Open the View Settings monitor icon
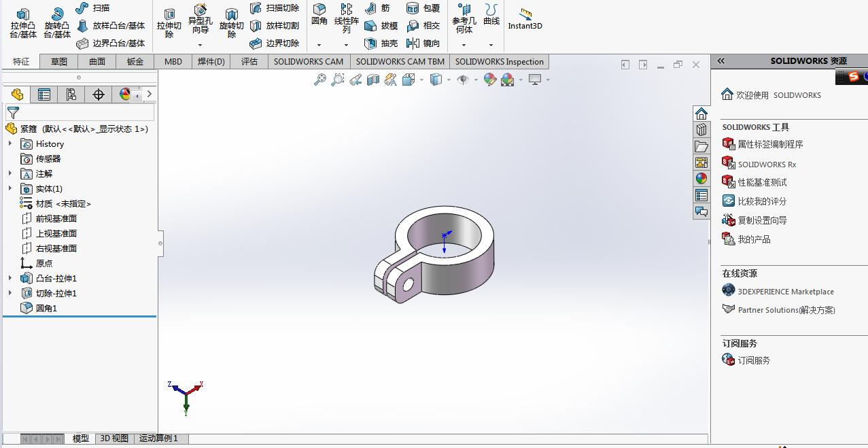Viewport: 868px width, 448px height. (535, 80)
